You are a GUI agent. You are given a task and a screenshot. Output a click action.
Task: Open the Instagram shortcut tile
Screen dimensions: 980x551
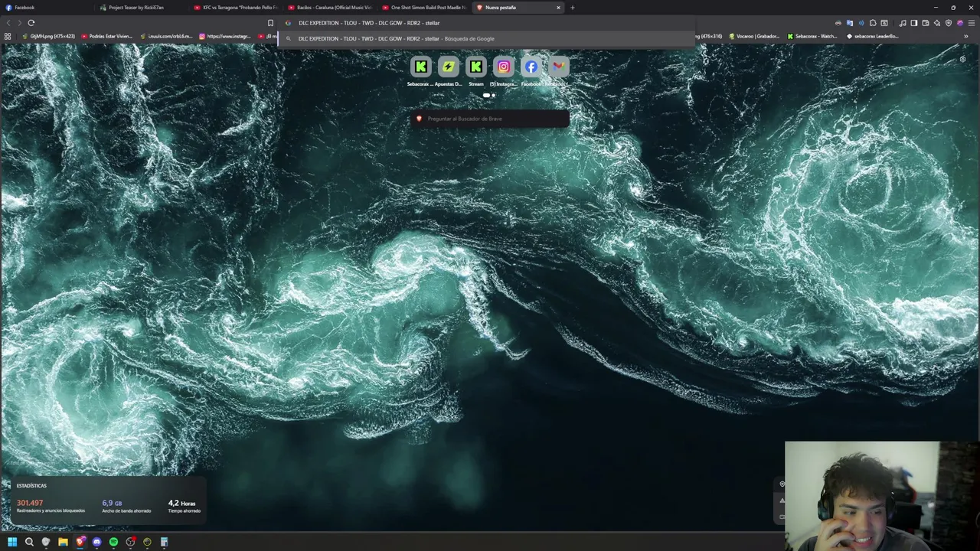click(x=503, y=67)
